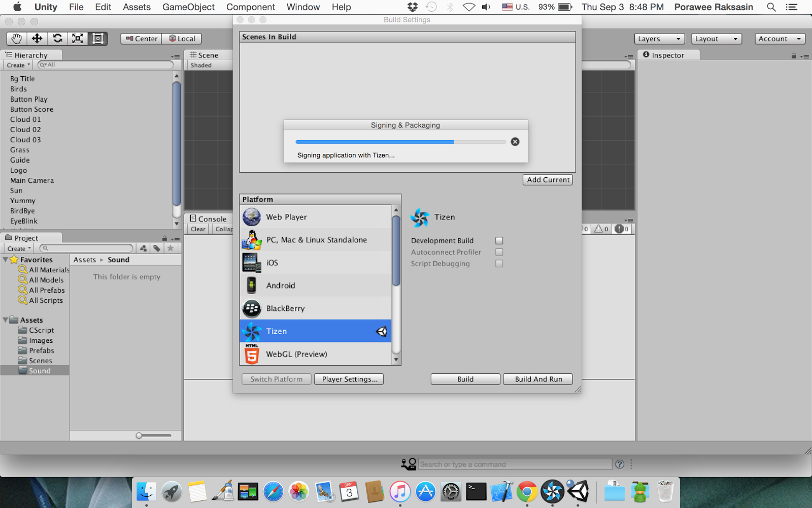The height and width of the screenshot is (508, 812).
Task: Select the Rotate tool in toolbar
Action: (x=57, y=39)
